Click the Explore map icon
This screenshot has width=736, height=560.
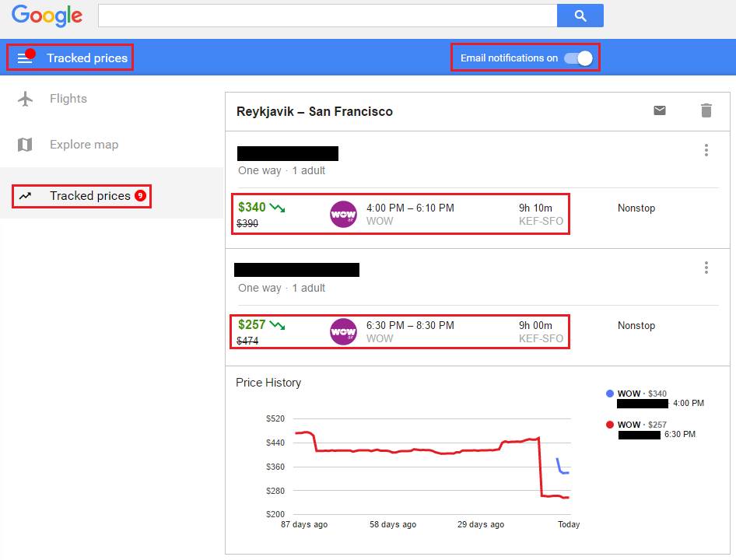click(x=26, y=145)
